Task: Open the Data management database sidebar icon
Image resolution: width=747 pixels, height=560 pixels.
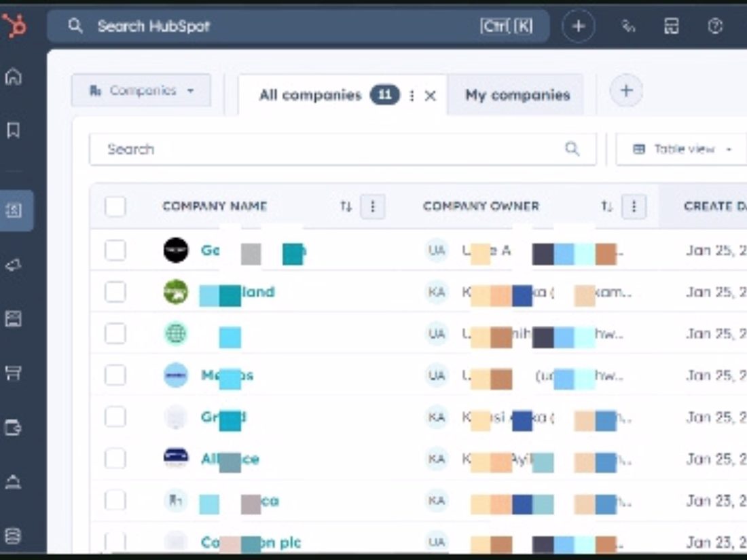Action: pyautogui.click(x=14, y=536)
